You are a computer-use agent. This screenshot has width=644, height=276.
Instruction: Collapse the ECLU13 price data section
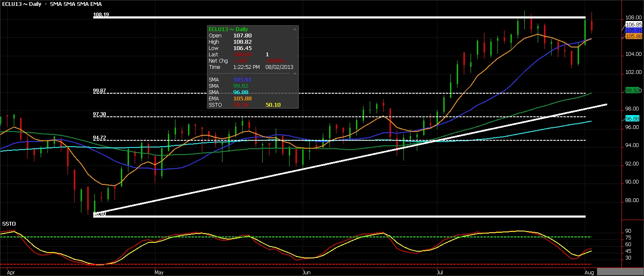[295, 29]
